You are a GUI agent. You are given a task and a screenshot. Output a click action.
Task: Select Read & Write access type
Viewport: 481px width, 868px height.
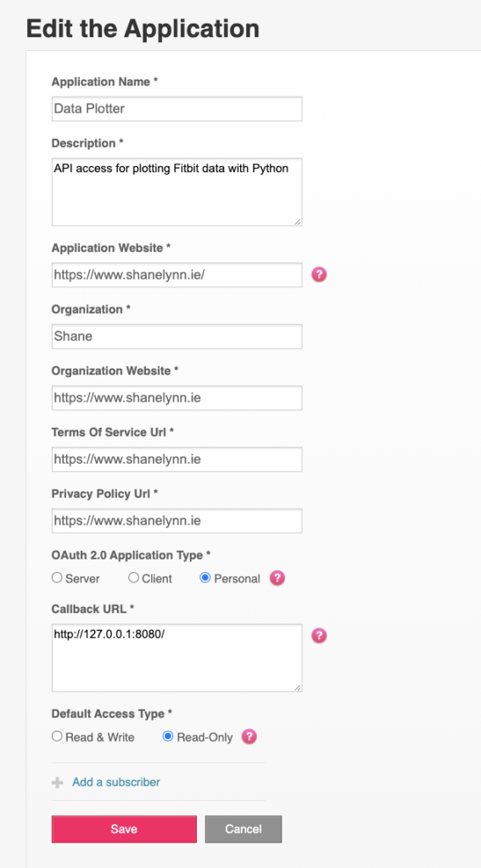tap(57, 737)
